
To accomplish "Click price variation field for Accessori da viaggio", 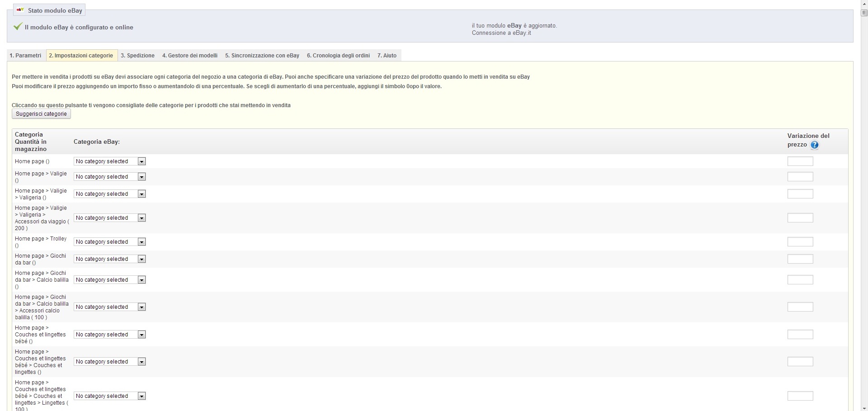I will click(800, 218).
